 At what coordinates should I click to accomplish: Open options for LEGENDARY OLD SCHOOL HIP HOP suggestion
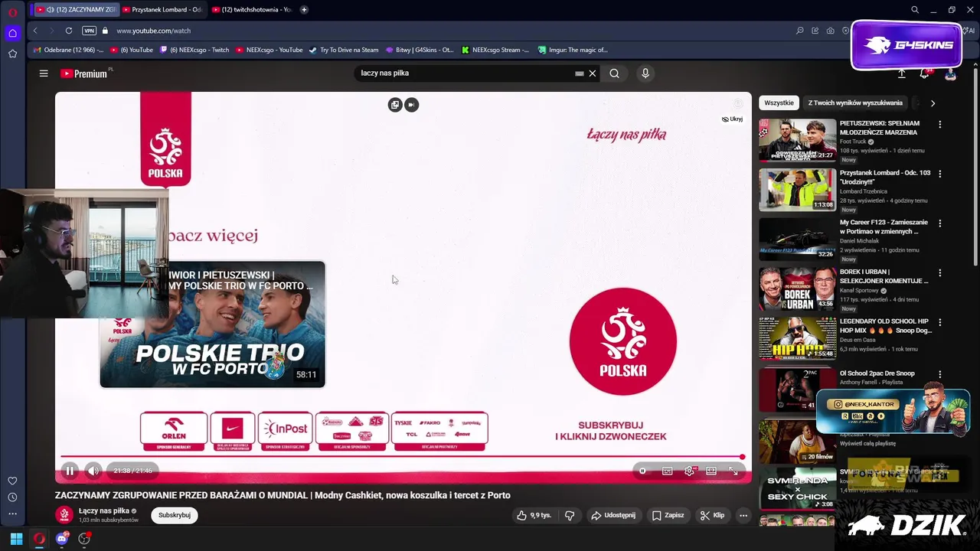(x=940, y=322)
